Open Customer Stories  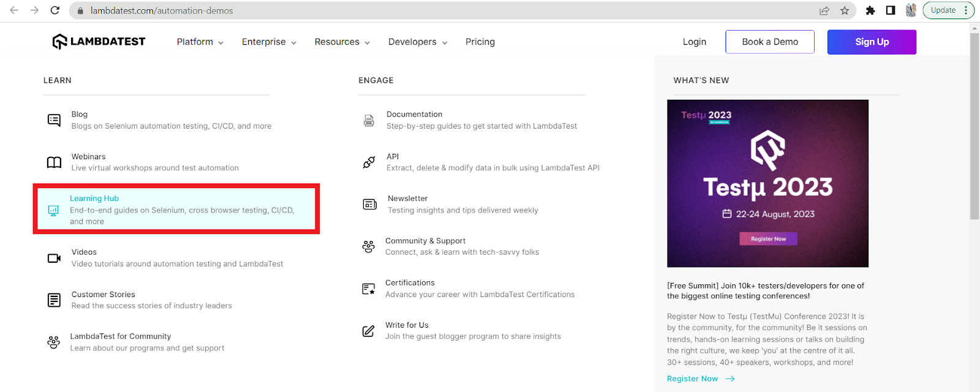tap(104, 295)
